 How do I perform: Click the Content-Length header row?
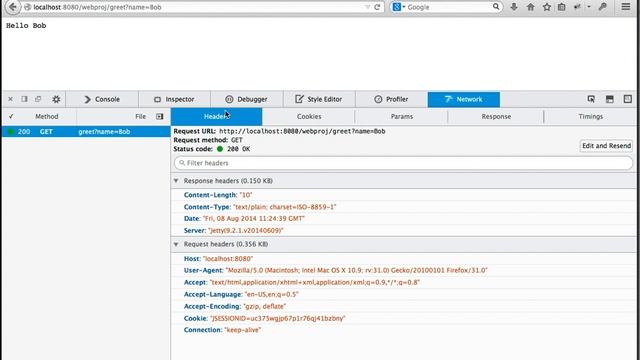coord(403,195)
